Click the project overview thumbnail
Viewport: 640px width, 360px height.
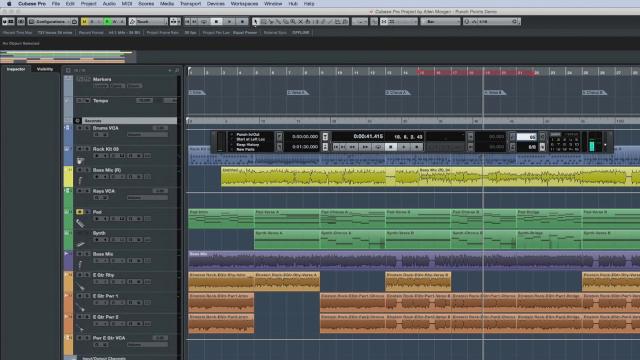pos(67,57)
